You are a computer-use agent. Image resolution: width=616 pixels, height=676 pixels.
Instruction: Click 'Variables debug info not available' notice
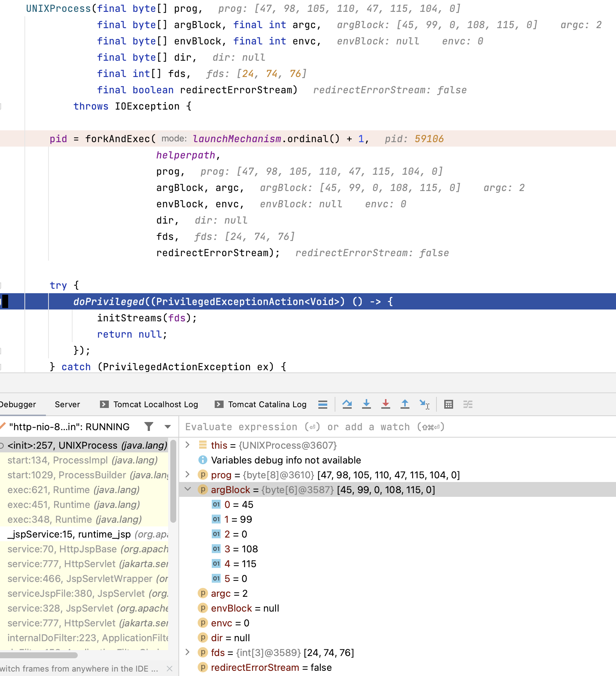point(280,460)
